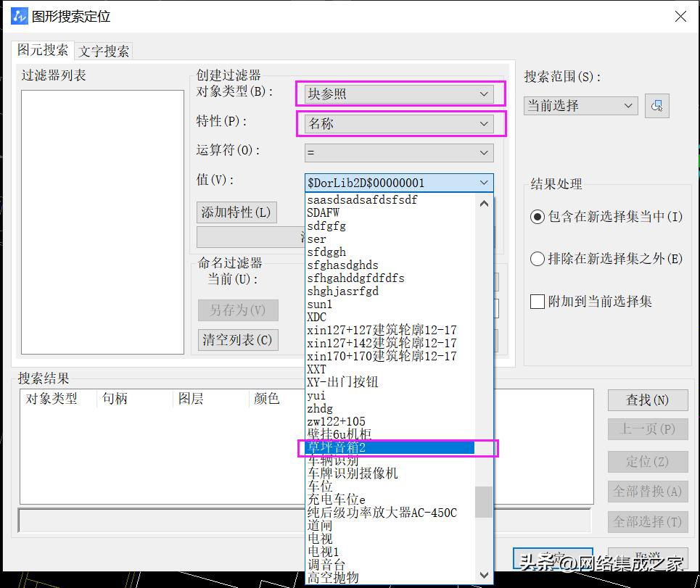Select shghjasrfgd in the value list
700x588 pixels.
pyautogui.click(x=391, y=291)
